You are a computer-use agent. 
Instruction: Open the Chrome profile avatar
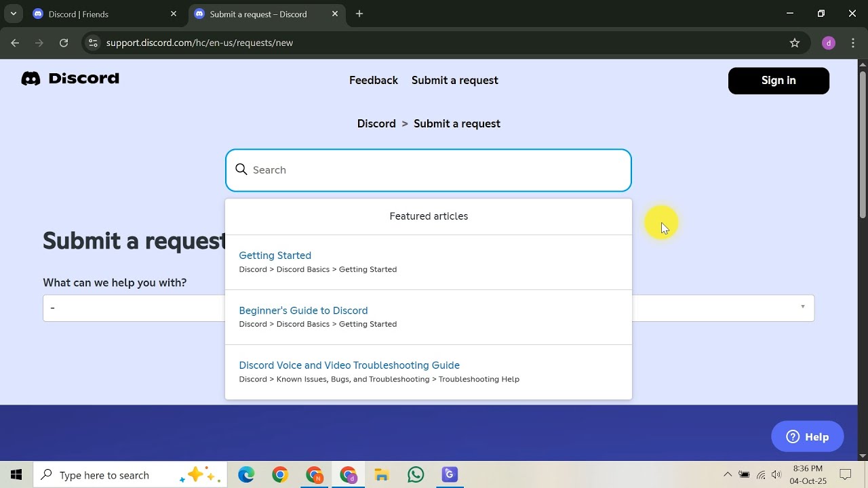pyautogui.click(x=828, y=43)
